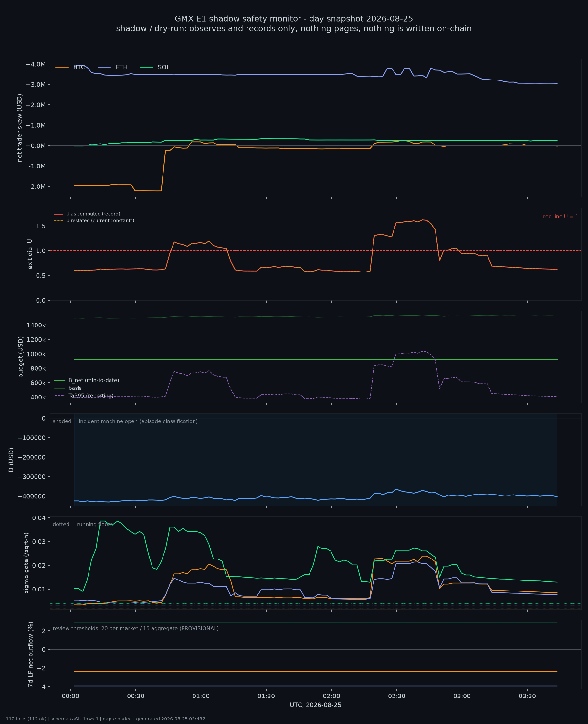Click the 'dotted = running floors' note

(83, 525)
